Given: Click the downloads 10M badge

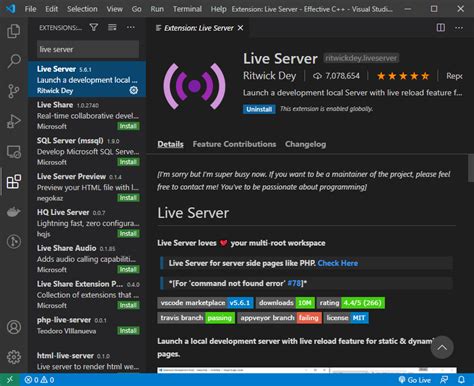Looking at the screenshot, I should click(x=285, y=303).
